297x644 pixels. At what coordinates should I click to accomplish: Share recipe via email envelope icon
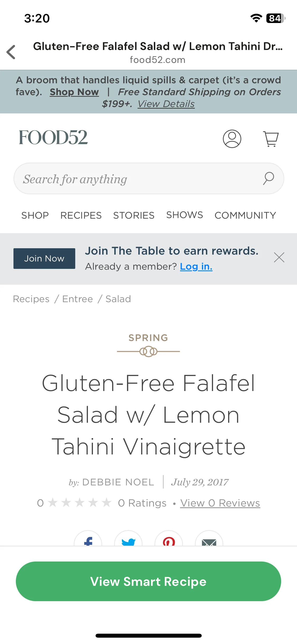pyautogui.click(x=209, y=538)
